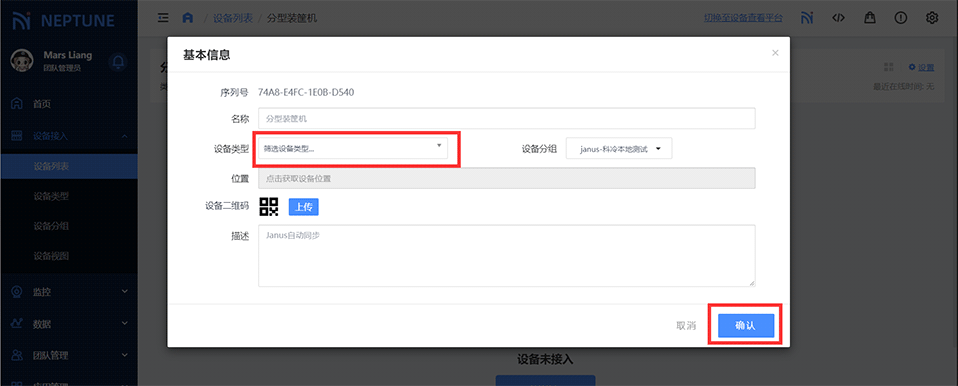The width and height of the screenshot is (958, 386).
Task: Open the shopping bag icon in header
Action: [869, 18]
